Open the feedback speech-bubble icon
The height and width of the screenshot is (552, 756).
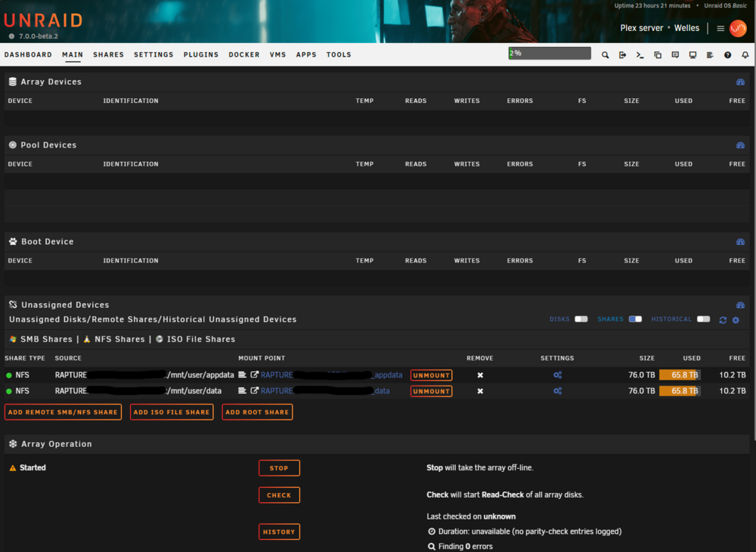tap(675, 55)
